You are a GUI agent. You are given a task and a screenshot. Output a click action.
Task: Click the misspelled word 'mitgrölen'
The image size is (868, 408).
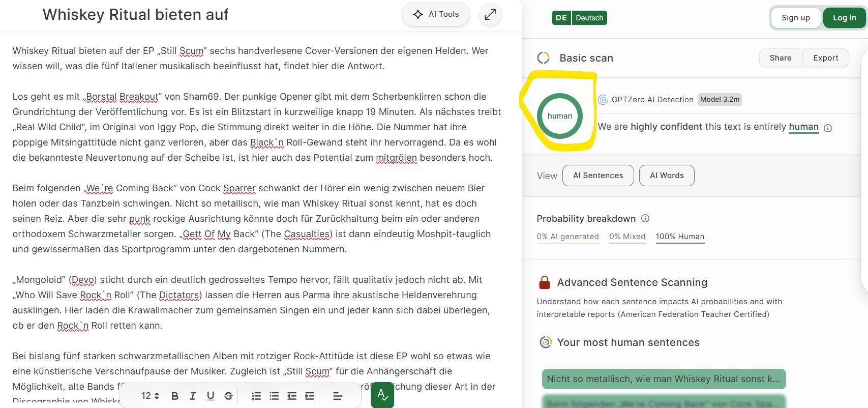click(x=396, y=158)
